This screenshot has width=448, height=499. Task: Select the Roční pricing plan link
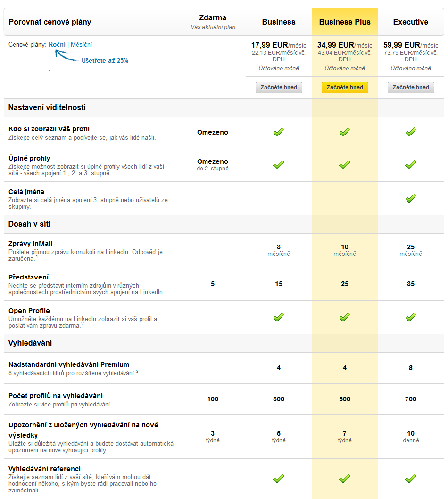pyautogui.click(x=57, y=44)
